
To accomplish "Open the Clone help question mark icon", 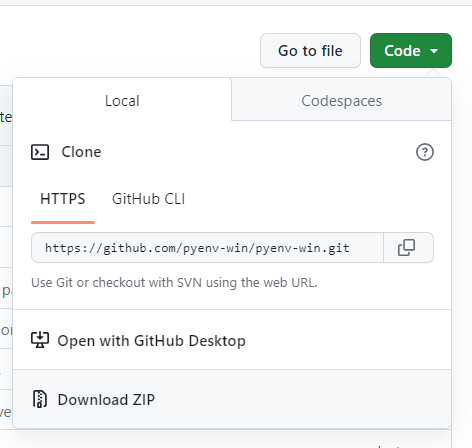I will coord(425,152).
